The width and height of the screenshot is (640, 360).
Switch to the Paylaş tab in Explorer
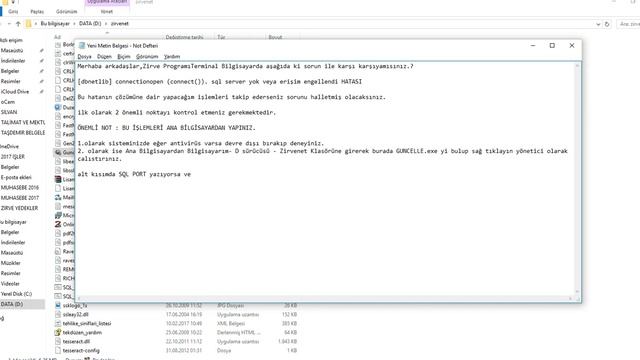tap(37, 11)
